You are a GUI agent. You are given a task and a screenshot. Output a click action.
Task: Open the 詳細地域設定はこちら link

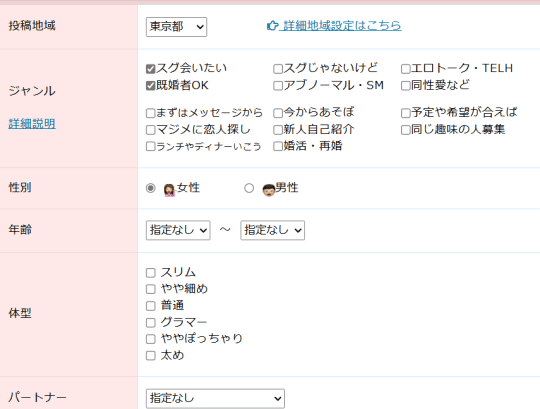pos(342,25)
